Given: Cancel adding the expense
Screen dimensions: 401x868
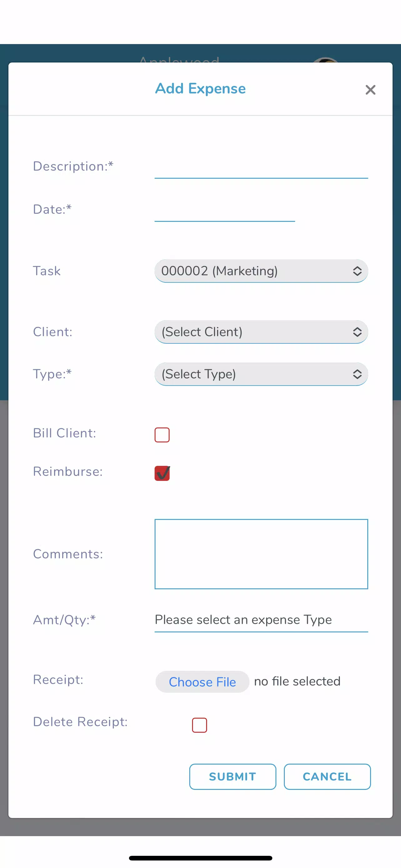Looking at the screenshot, I should (x=327, y=776).
